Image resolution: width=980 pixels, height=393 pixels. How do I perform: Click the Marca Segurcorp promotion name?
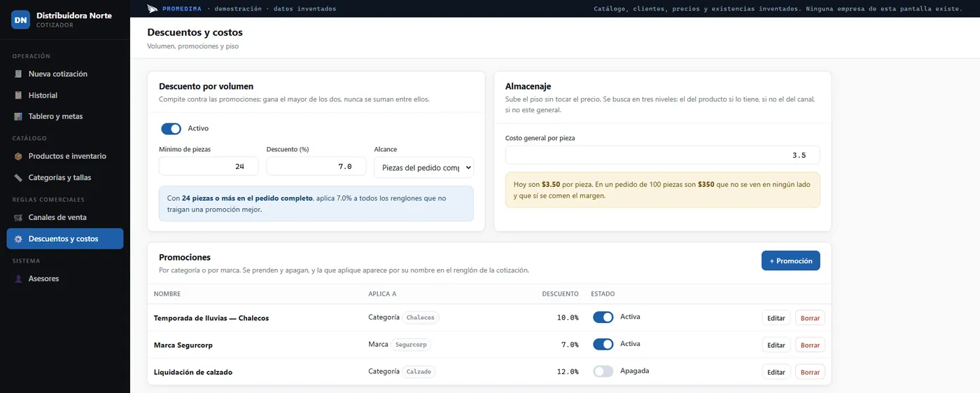[183, 345]
